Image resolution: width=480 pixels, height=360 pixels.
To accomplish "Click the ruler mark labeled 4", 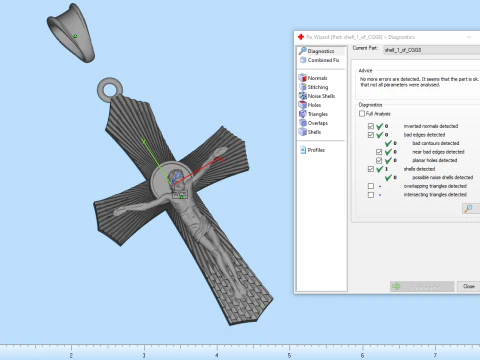I will [x=217, y=355].
